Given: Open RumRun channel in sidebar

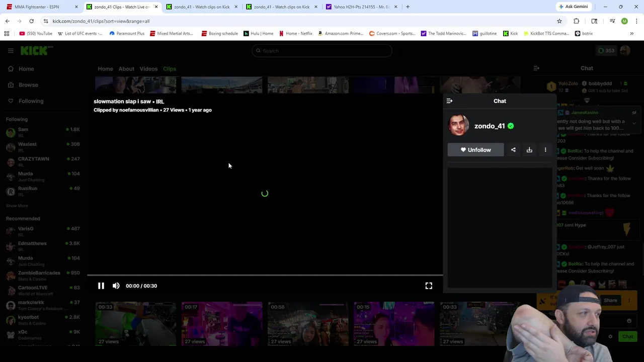Looking at the screenshot, I should (43, 191).
